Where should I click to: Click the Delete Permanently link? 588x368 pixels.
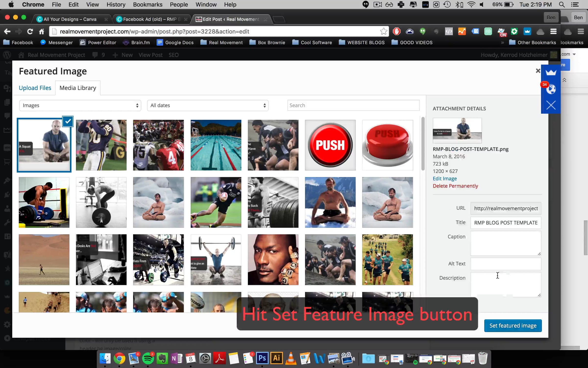[455, 186]
